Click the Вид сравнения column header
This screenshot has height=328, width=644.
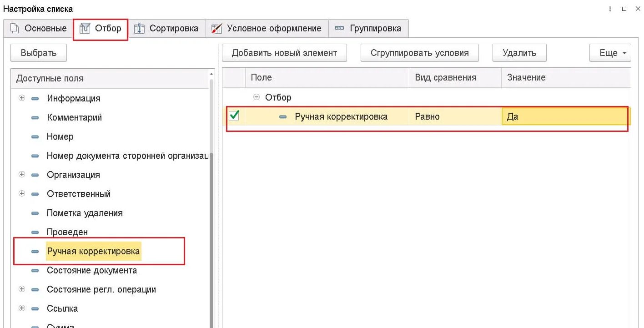(455, 77)
